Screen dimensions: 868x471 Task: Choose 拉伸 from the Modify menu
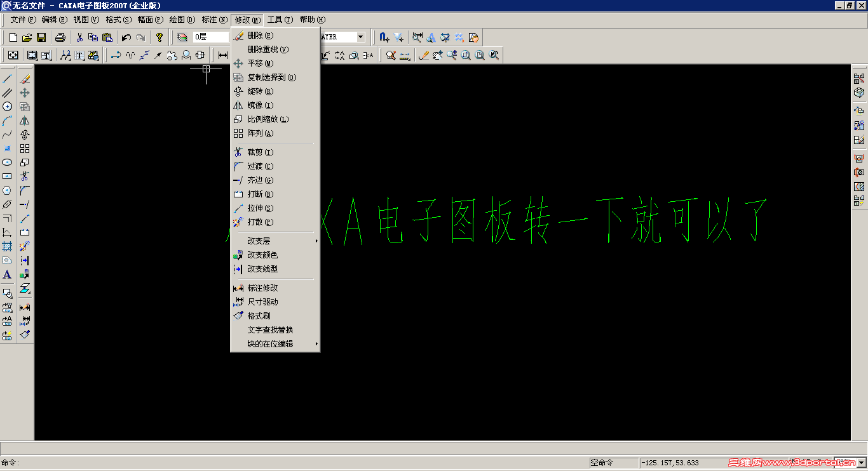coord(275,208)
